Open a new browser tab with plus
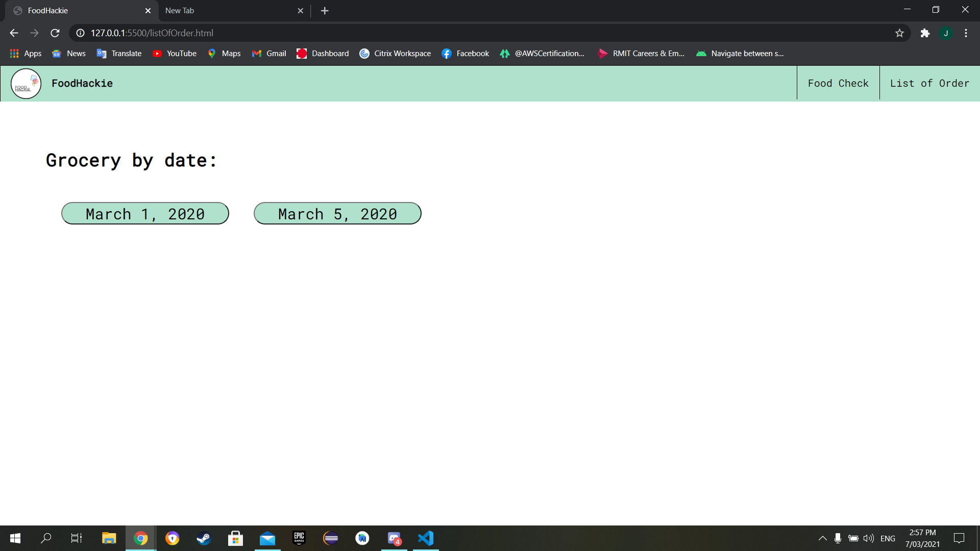The width and height of the screenshot is (980, 551). coord(325,11)
